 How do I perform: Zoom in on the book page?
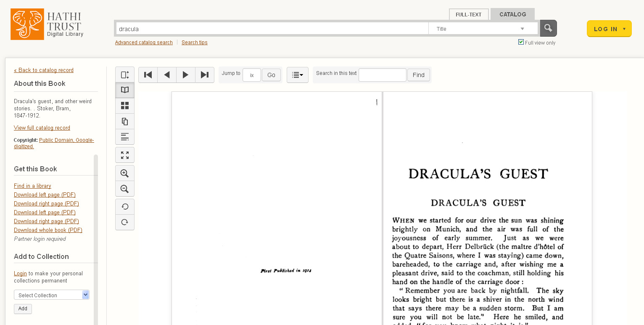(125, 173)
